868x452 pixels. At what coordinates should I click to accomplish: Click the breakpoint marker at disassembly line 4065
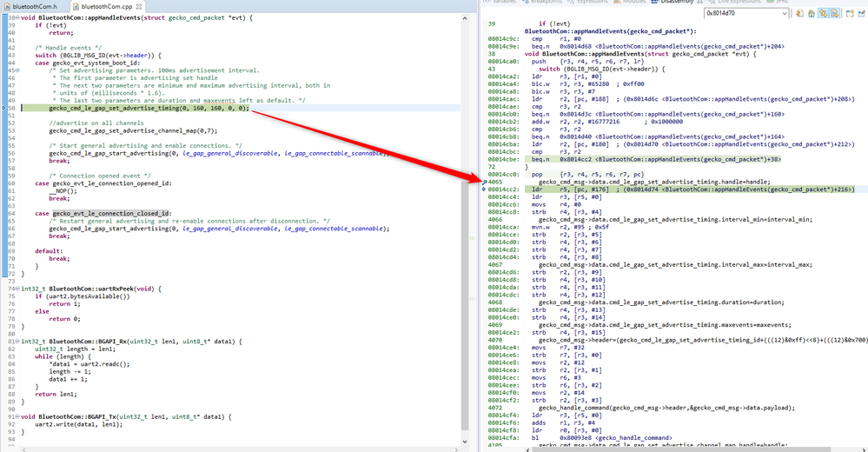(484, 182)
